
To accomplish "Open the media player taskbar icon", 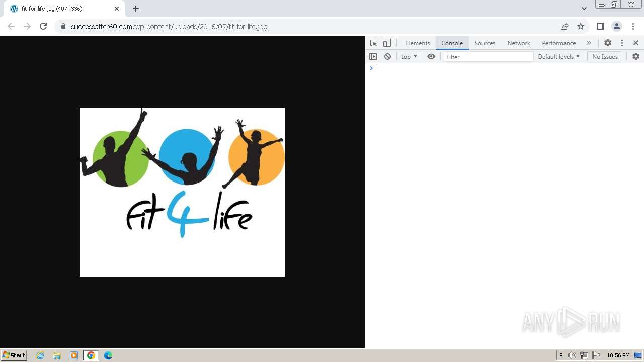I will pos(74,355).
